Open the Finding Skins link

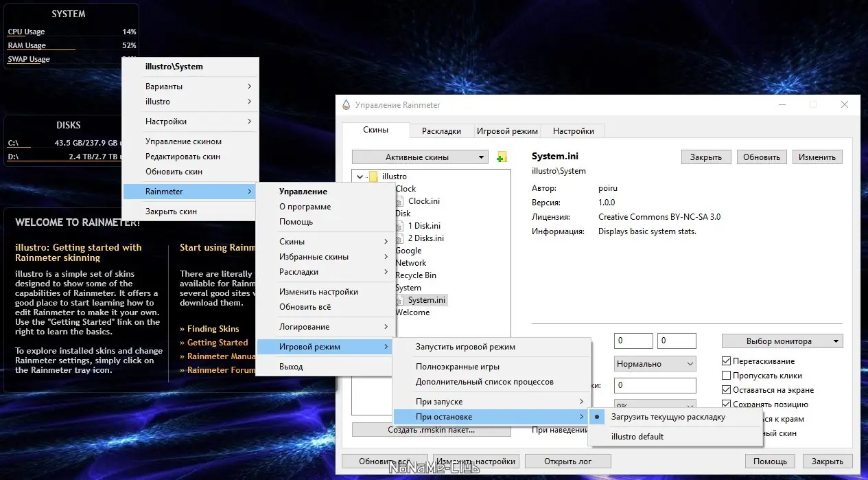(213, 329)
